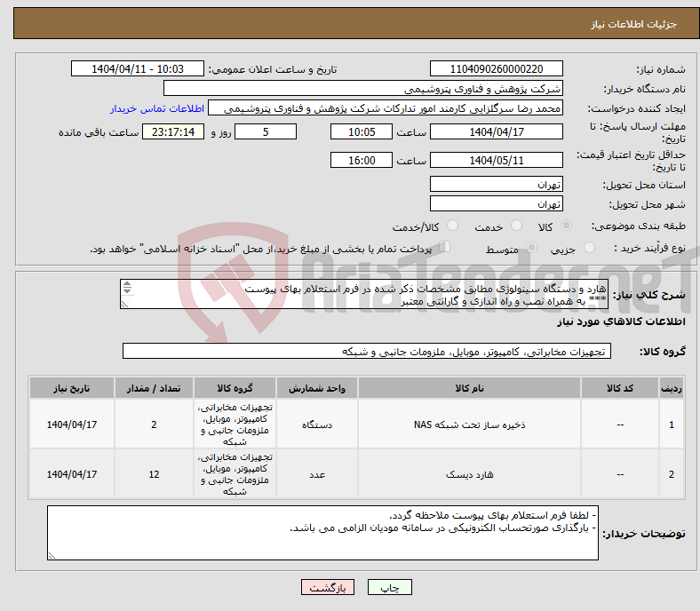
Task: Click the delivery city تهران field
Action: coord(496,204)
